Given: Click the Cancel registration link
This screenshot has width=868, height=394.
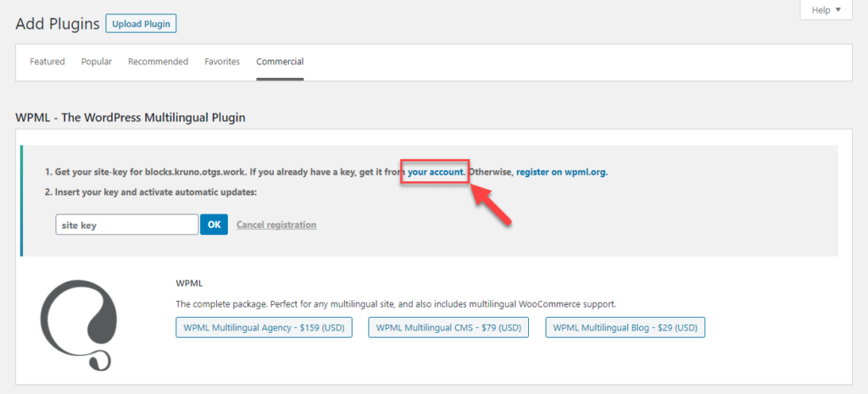Looking at the screenshot, I should coord(276,225).
